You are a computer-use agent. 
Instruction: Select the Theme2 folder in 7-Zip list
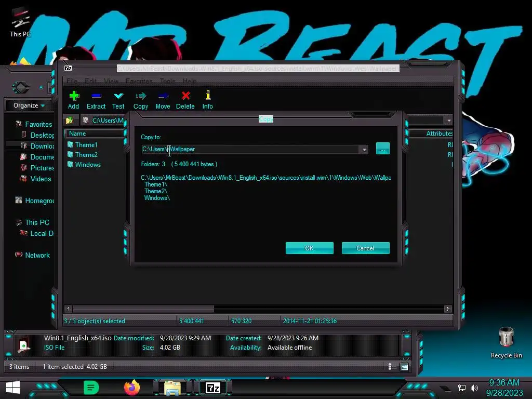click(83, 155)
